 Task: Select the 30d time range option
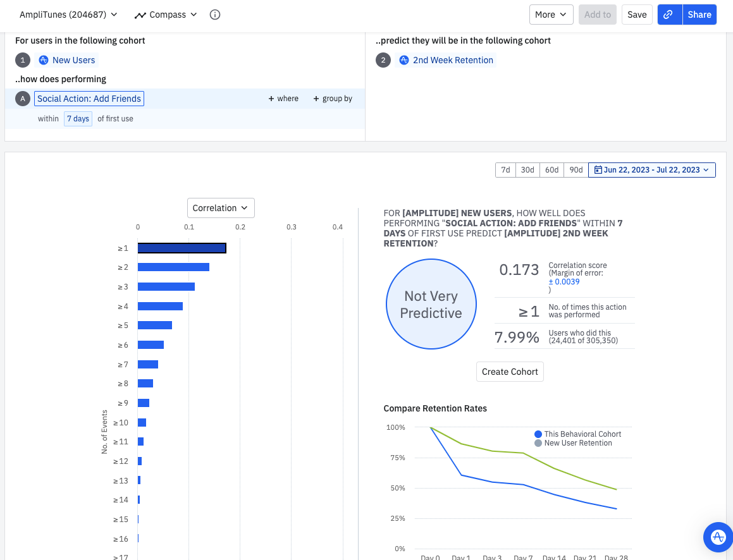[527, 170]
